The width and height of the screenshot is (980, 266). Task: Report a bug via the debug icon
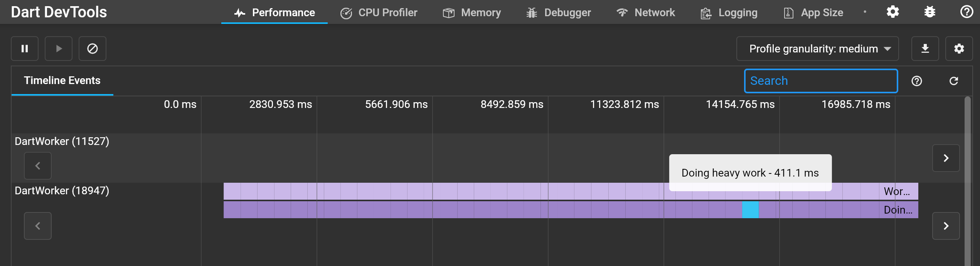coord(930,12)
